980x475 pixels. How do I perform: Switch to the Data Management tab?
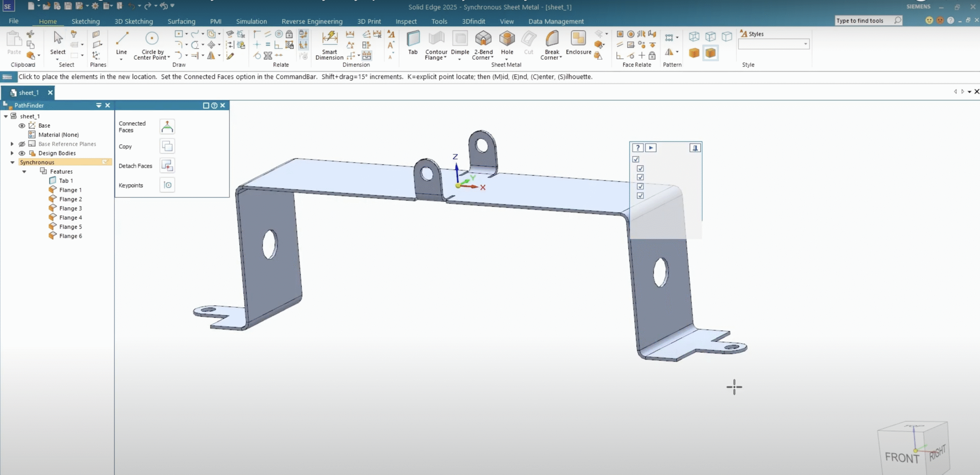pos(556,21)
